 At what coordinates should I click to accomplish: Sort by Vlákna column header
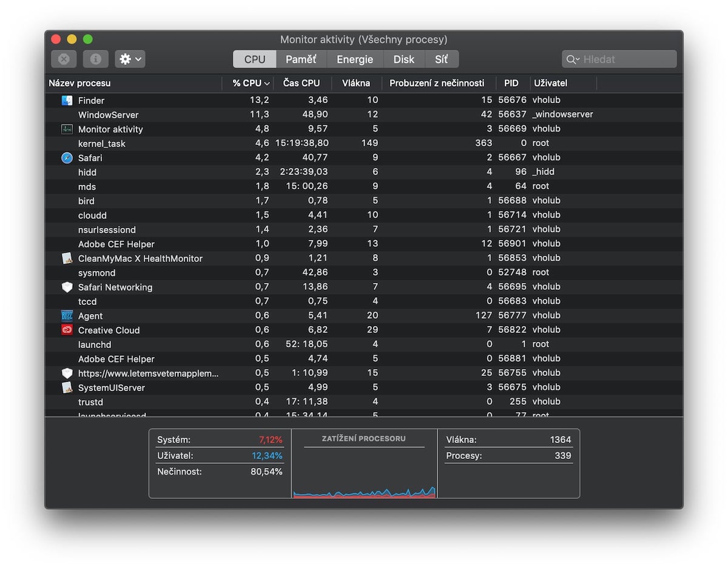pyautogui.click(x=357, y=83)
